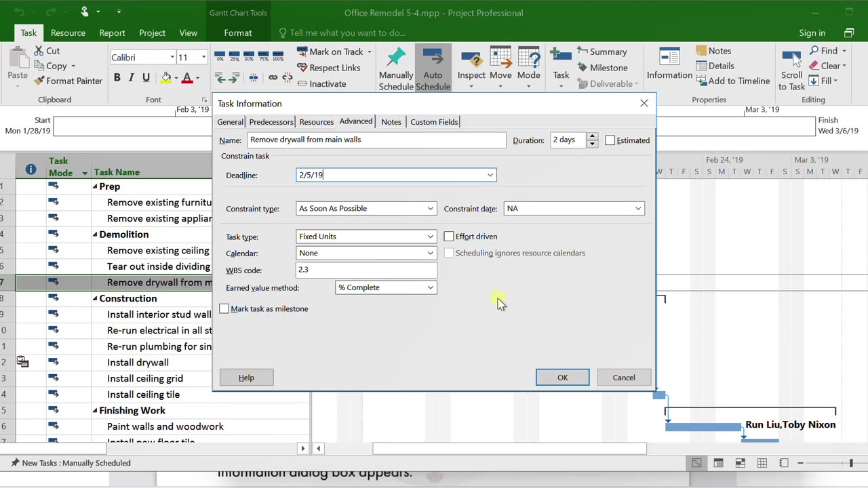868x488 pixels.
Task: Click the Gantt chart horizontal scrollbar
Action: (509, 448)
